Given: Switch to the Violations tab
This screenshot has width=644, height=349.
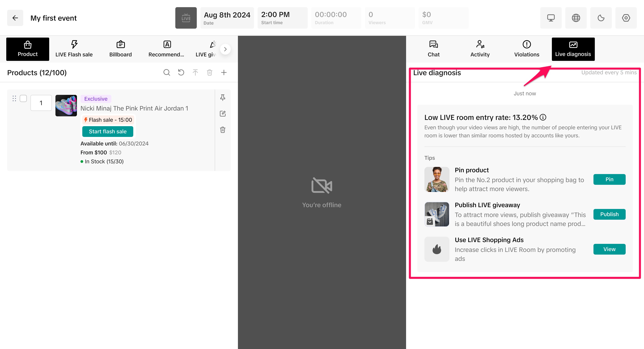Looking at the screenshot, I should click(527, 49).
